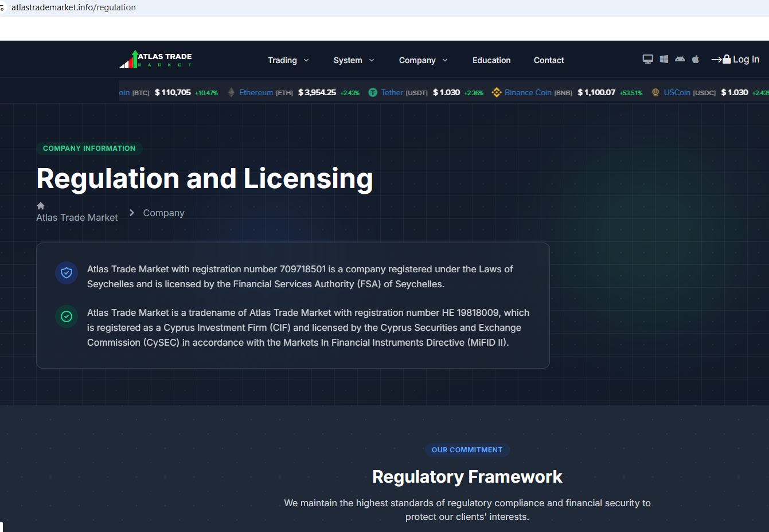Expand the Company dropdown menu
769x532 pixels.
pos(423,60)
